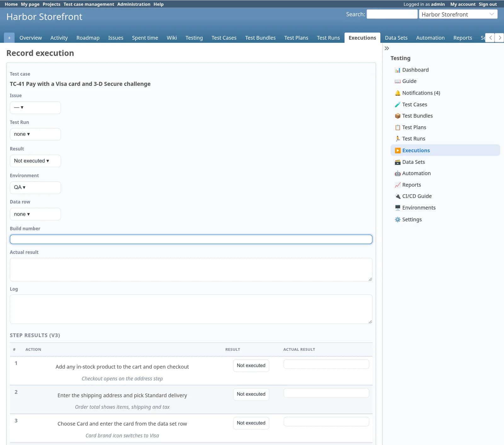Click the Test Runs runner icon
The height and width of the screenshot is (445, 504).
pos(398,139)
